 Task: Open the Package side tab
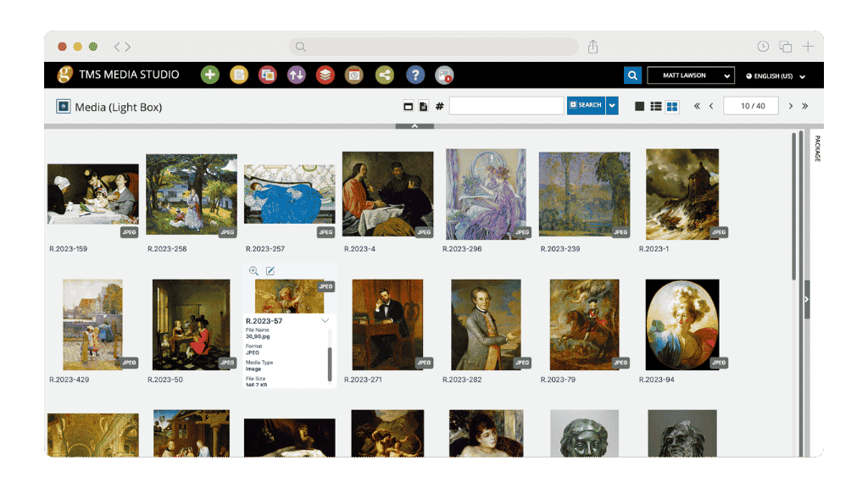point(817,148)
